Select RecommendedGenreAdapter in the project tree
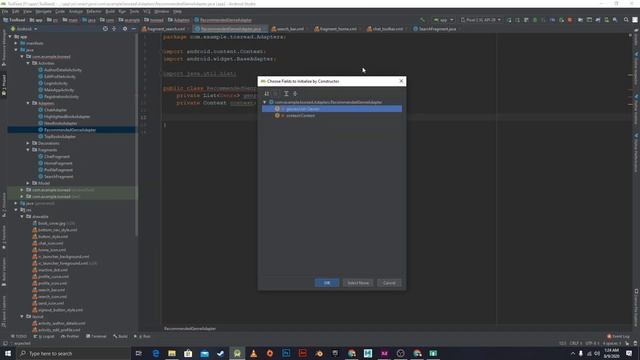The height and width of the screenshot is (360, 640). (67, 130)
